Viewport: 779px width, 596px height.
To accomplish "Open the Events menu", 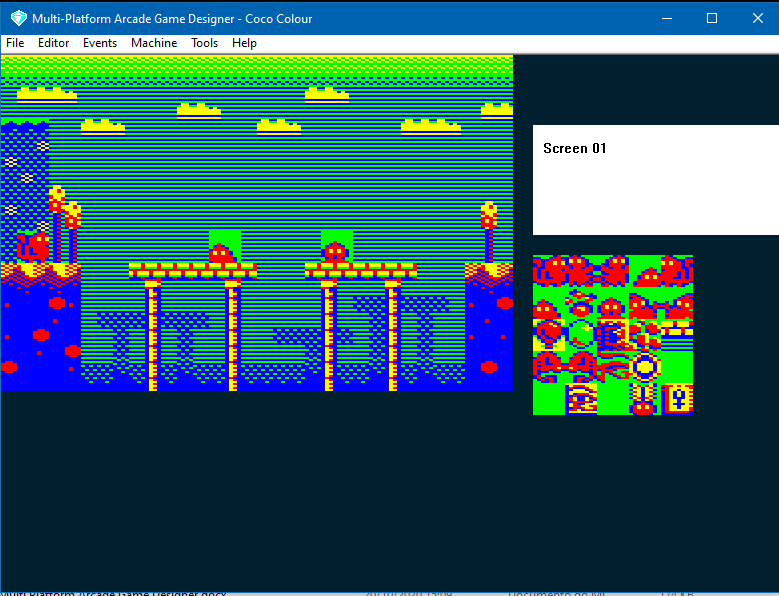I will [100, 43].
